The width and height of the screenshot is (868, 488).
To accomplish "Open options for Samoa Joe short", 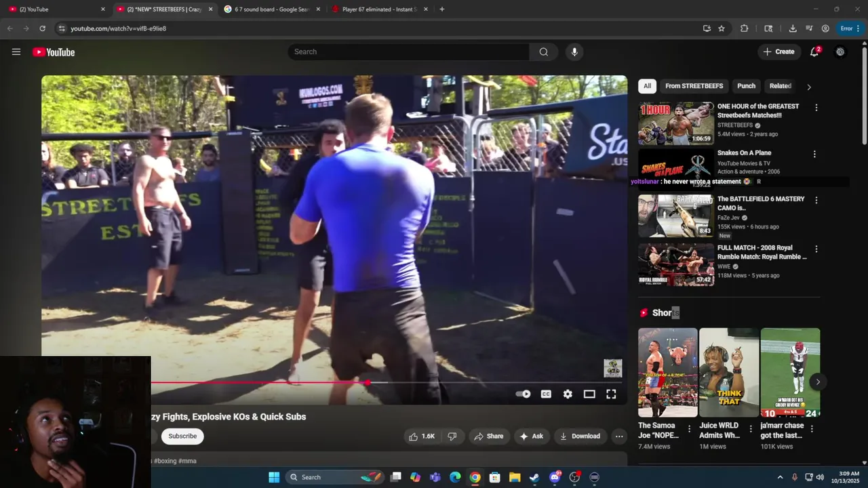I will [x=690, y=429].
